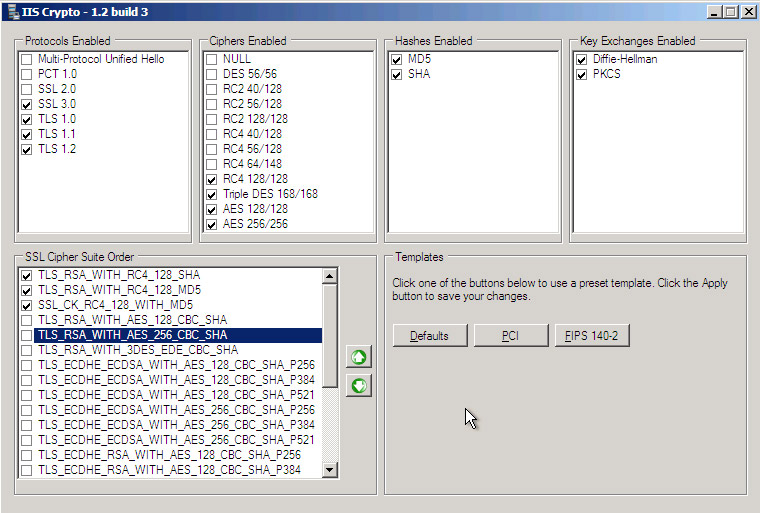
Task: Uncheck TLS_RSA_WITH_RC4_128_MD5 suite
Action: point(27,290)
